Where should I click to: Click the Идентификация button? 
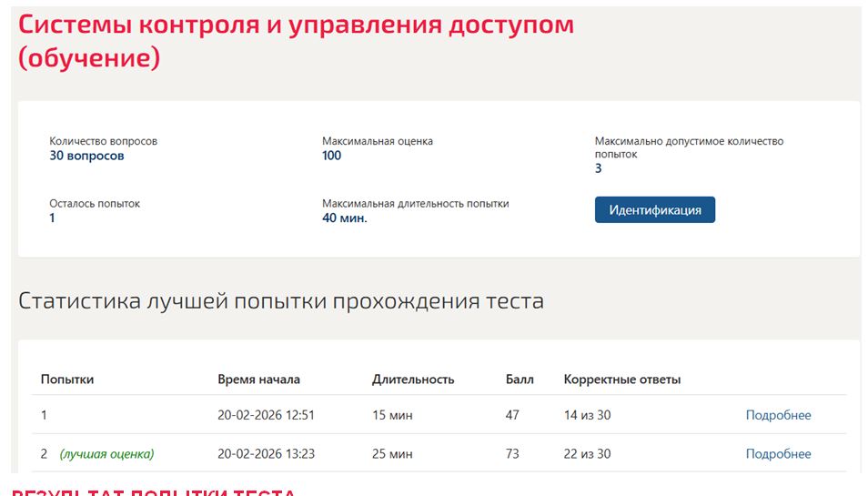pos(655,210)
